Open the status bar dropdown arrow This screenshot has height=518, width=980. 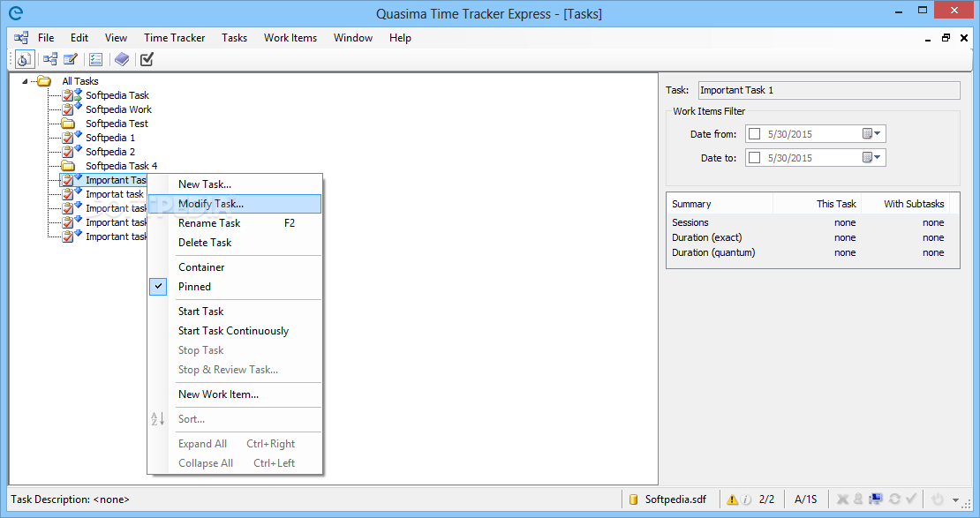coord(955,499)
